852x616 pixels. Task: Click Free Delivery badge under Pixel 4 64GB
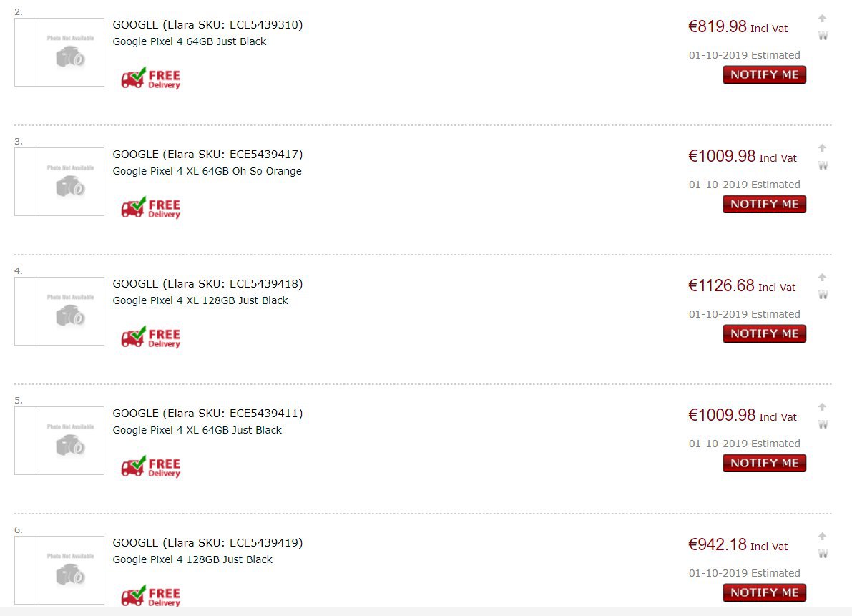coord(150,78)
